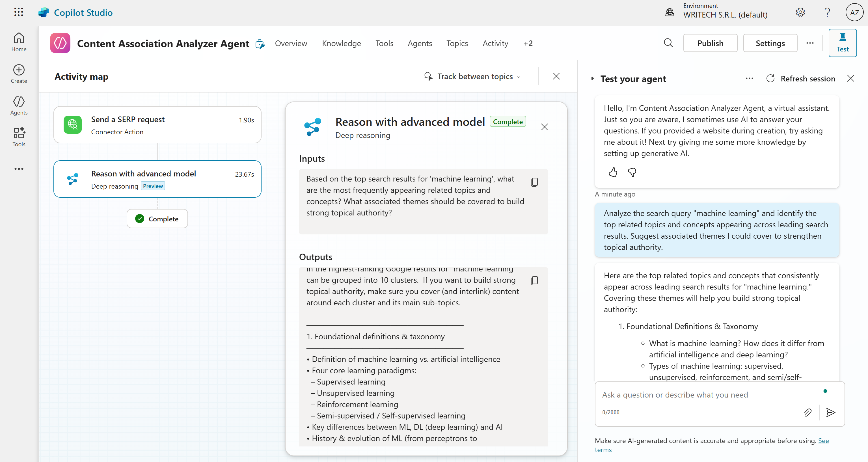Click the attach file paperclip icon
868x462 pixels.
tap(808, 413)
